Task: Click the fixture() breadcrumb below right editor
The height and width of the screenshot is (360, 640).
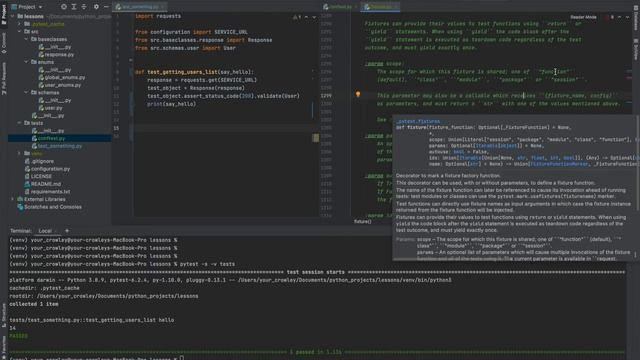Action: pyautogui.click(x=362, y=222)
